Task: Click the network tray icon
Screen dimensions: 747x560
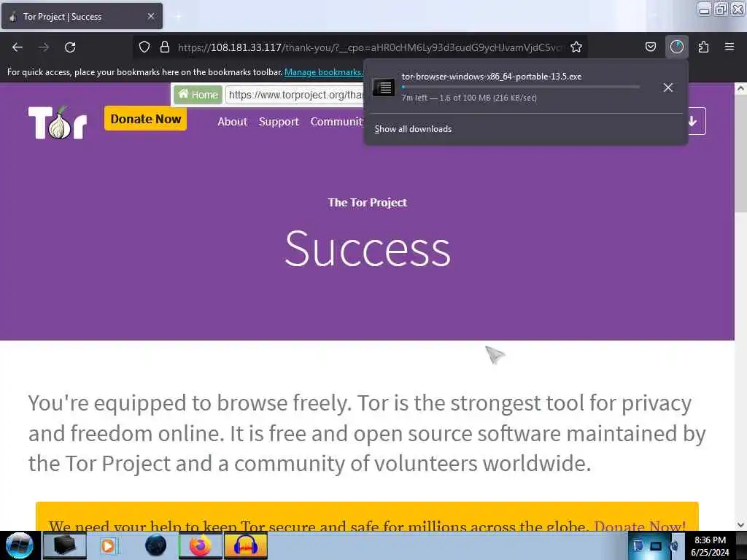Action: 656,545
